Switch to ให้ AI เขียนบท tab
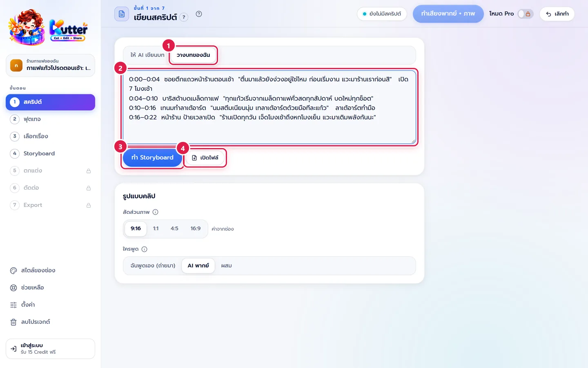Viewport: 588px width, 368px height. (147, 55)
